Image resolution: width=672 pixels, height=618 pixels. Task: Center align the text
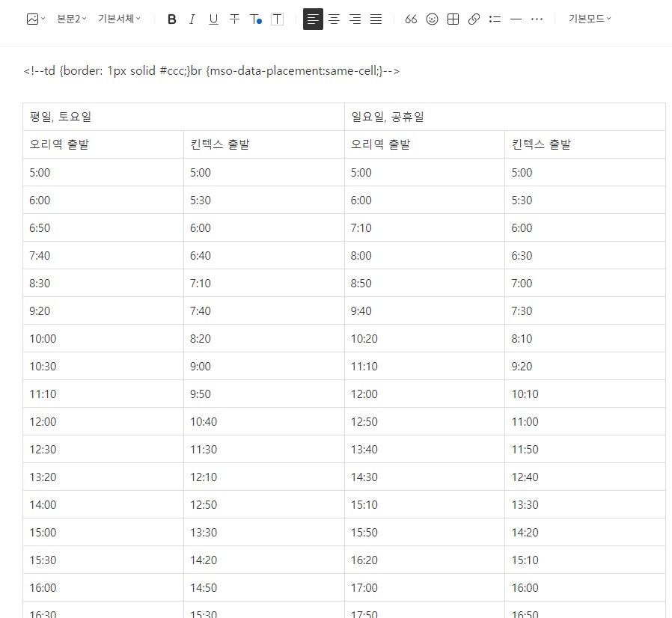[x=335, y=19]
